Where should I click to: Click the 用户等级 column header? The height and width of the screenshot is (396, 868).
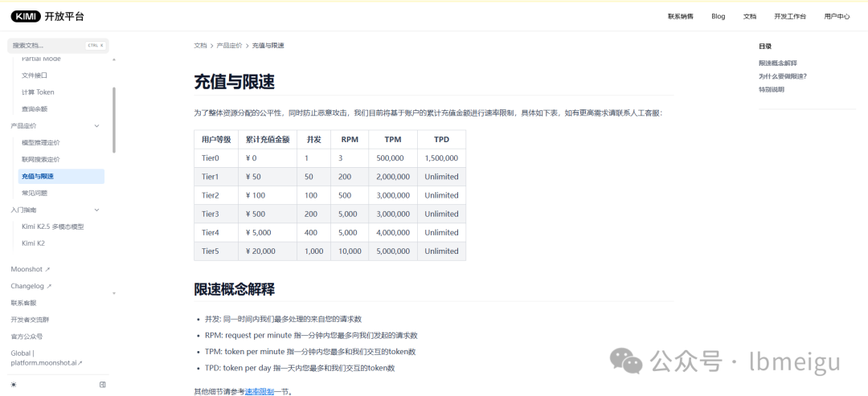pos(216,140)
